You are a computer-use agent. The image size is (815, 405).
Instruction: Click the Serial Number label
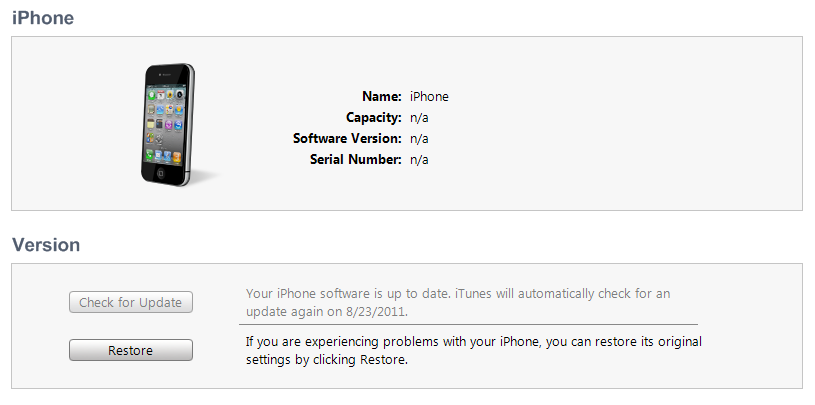(353, 160)
